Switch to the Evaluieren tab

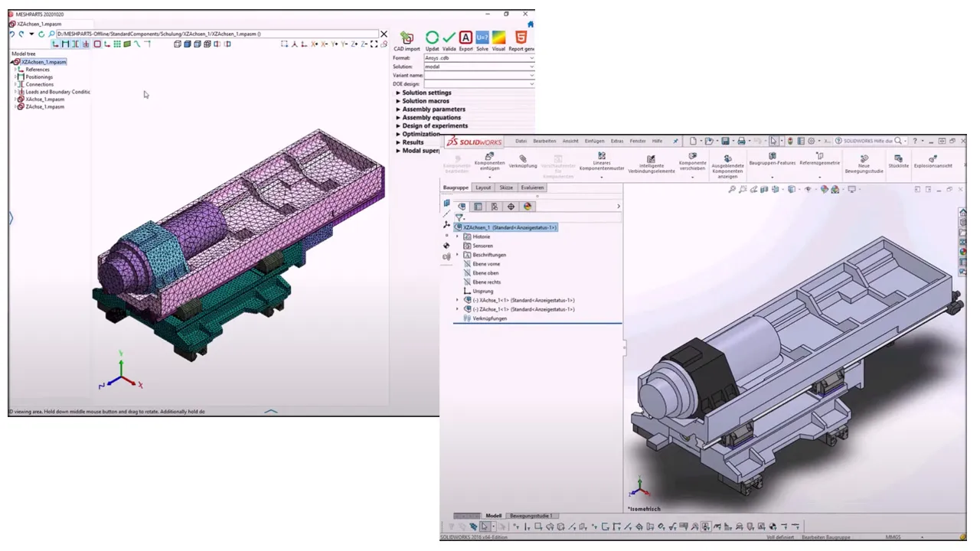pos(532,187)
